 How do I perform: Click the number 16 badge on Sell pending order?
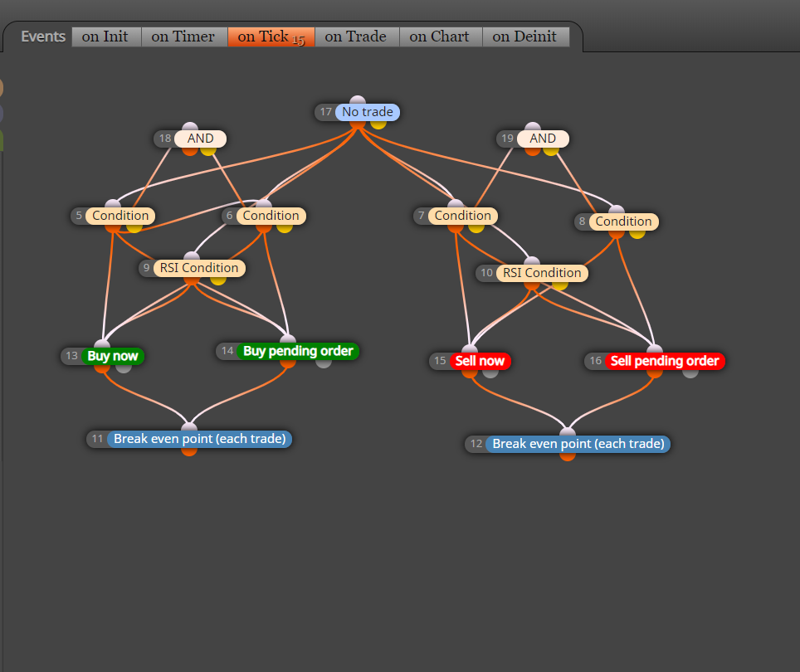pyautogui.click(x=595, y=361)
